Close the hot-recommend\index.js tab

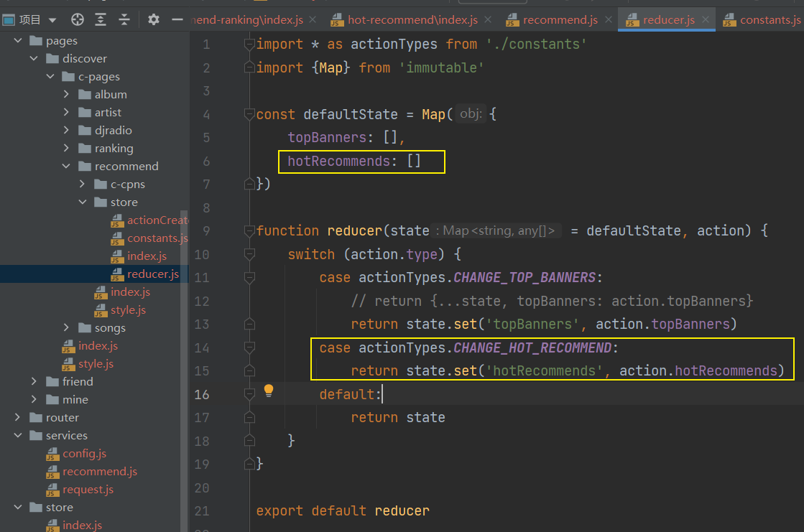click(488, 19)
